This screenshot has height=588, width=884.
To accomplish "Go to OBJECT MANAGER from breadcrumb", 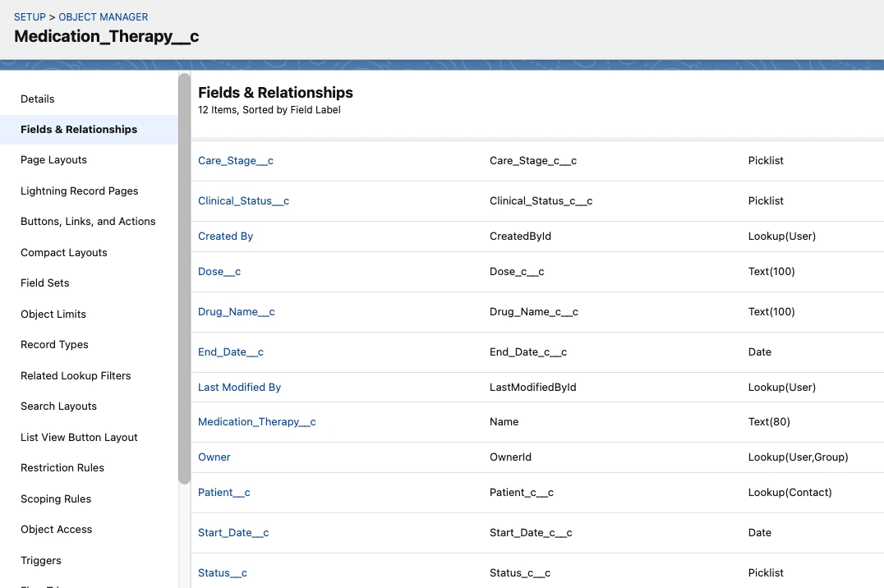I will [103, 16].
